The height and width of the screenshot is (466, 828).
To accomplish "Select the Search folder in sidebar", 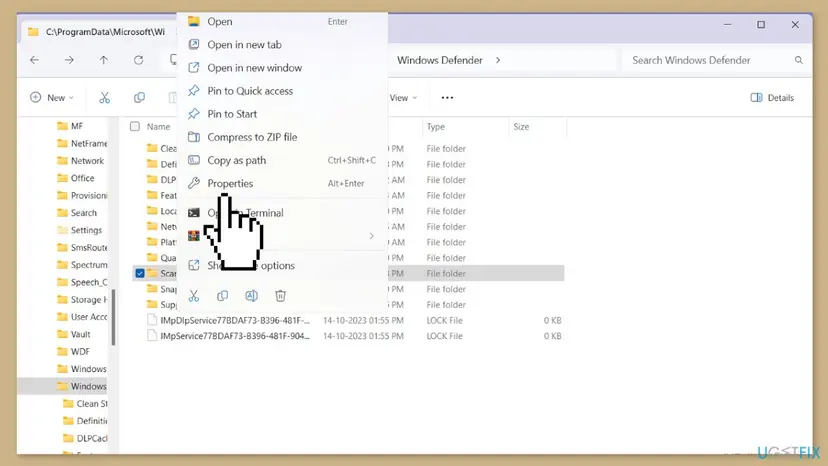I will pos(83,213).
